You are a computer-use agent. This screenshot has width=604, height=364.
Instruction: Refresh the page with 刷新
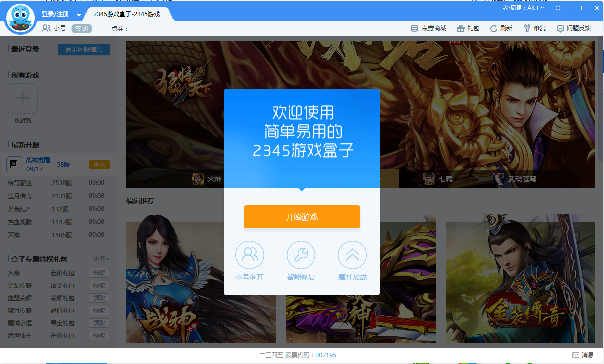click(501, 28)
